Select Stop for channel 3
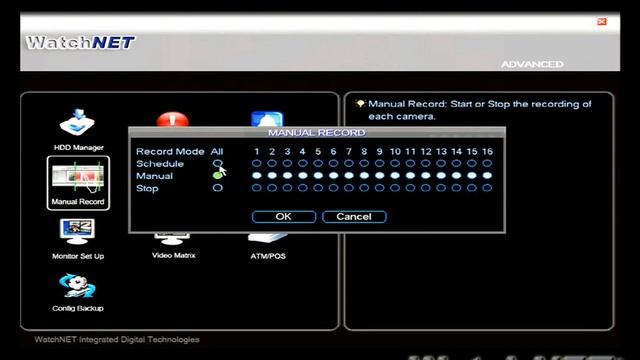This screenshot has height=360, width=640. (x=287, y=188)
